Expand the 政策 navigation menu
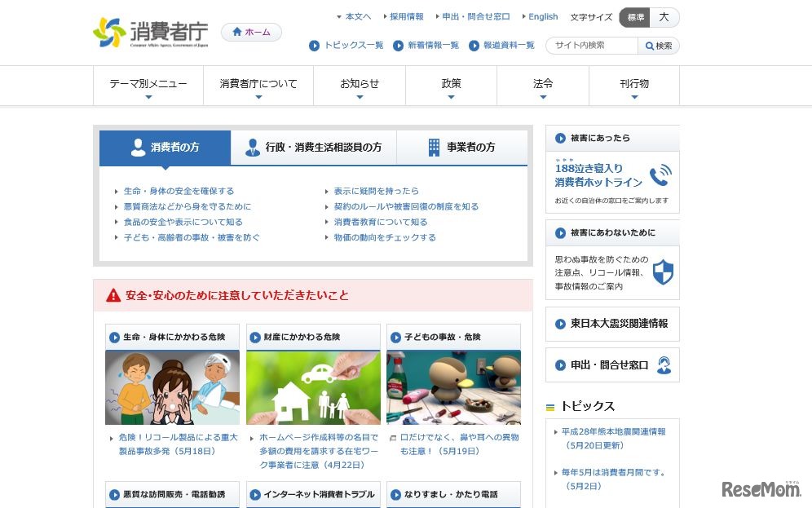Image resolution: width=812 pixels, height=508 pixels. tap(451, 84)
